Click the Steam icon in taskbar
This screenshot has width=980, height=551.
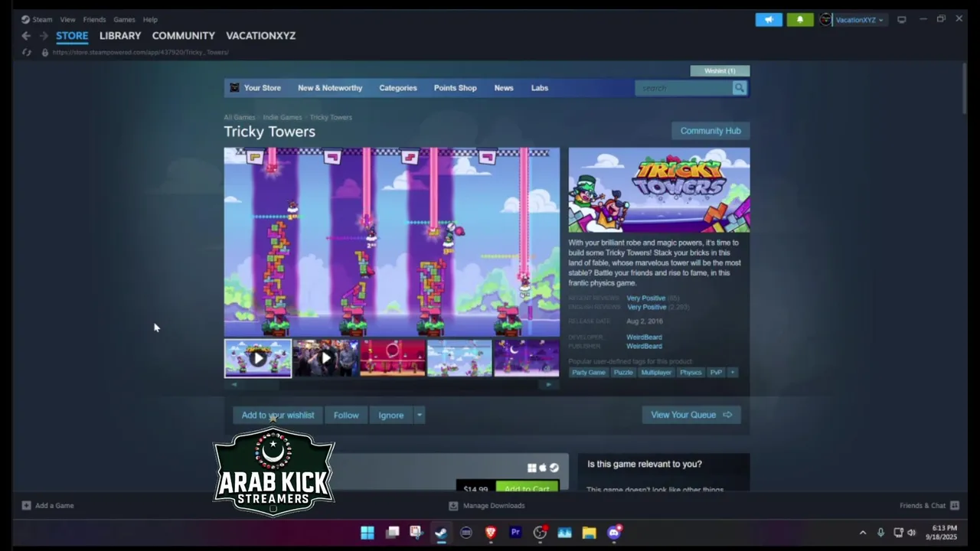coord(441,533)
